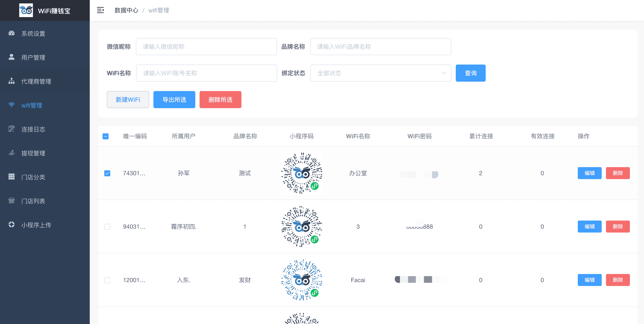Click the 提现管理 hand-coin icon
Screen dimensions: 644x324
click(12, 153)
